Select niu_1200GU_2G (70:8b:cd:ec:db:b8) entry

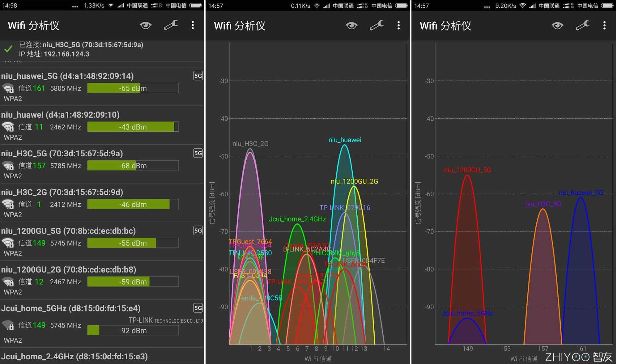pyautogui.click(x=102, y=280)
